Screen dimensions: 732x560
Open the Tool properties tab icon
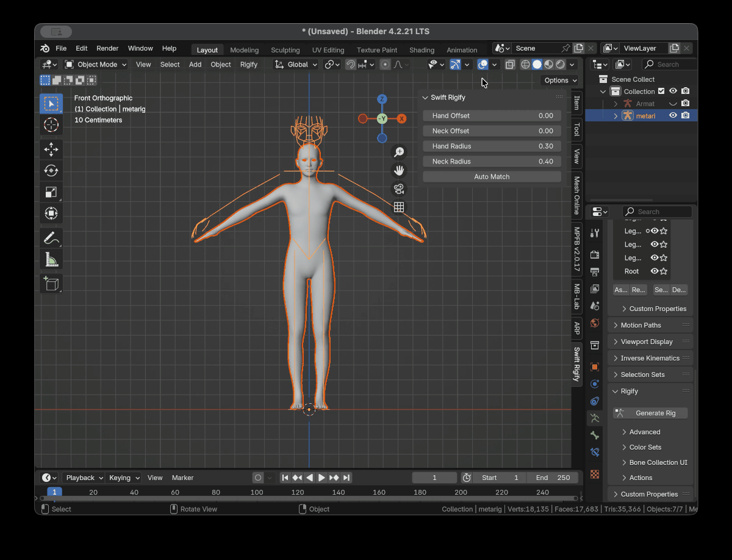pyautogui.click(x=595, y=233)
